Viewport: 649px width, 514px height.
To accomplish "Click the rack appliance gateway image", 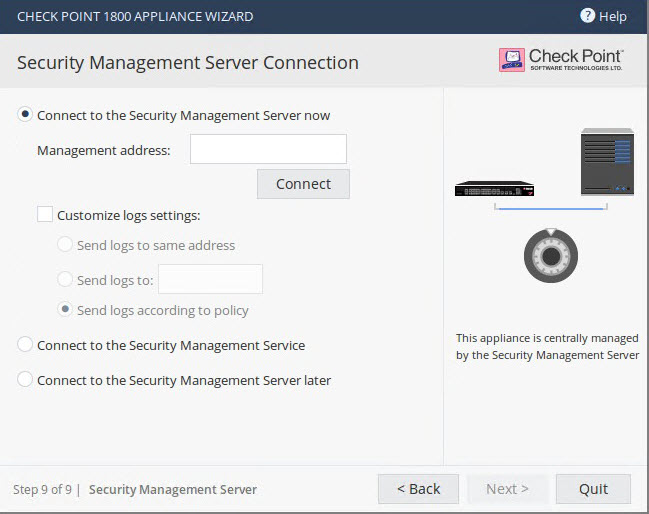I will coord(494,188).
